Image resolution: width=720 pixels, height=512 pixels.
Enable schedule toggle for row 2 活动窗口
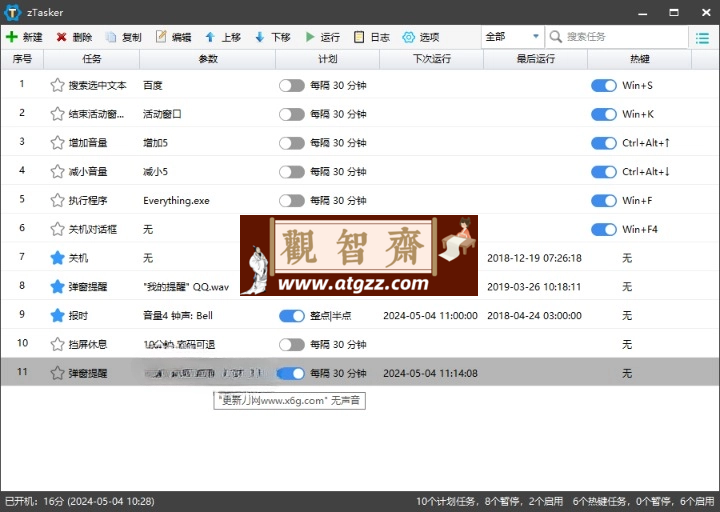pyautogui.click(x=292, y=114)
